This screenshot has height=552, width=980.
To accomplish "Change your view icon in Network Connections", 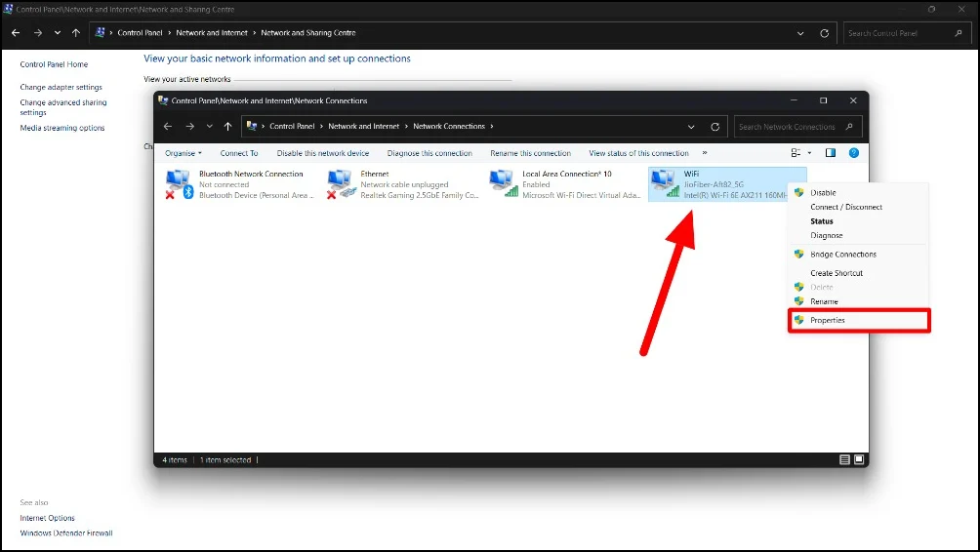I will tap(796, 153).
